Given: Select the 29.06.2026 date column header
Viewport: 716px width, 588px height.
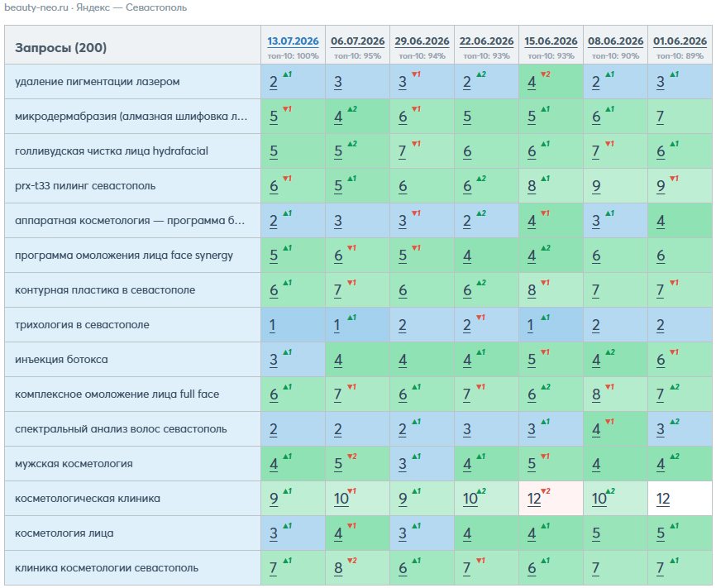Looking at the screenshot, I should pos(422,41).
